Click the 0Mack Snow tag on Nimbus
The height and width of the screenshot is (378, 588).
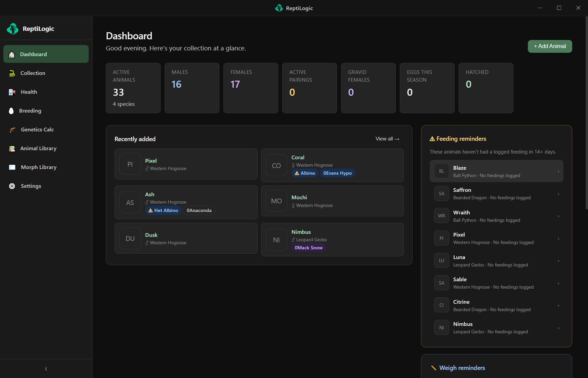(308, 248)
